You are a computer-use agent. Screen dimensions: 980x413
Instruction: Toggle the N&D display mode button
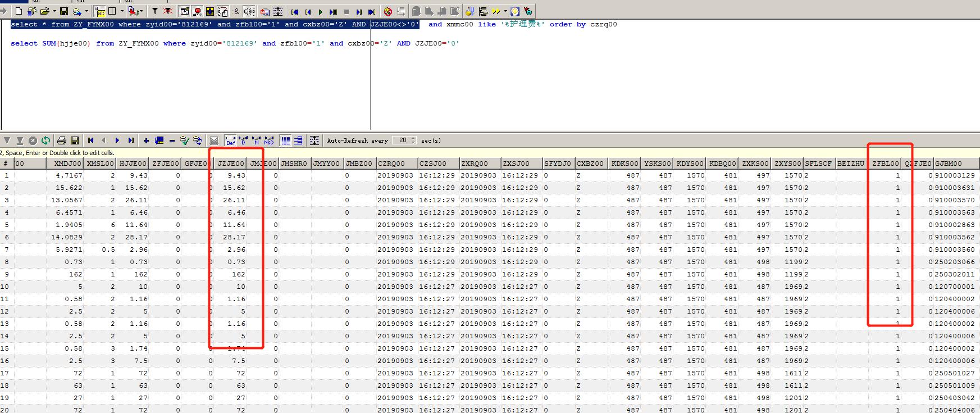269,140
